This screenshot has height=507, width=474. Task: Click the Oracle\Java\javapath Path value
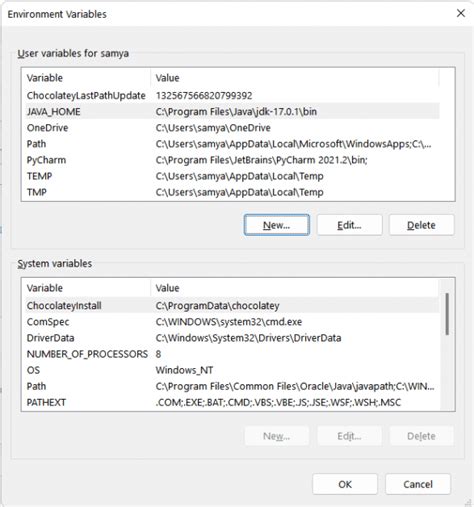pos(295,386)
